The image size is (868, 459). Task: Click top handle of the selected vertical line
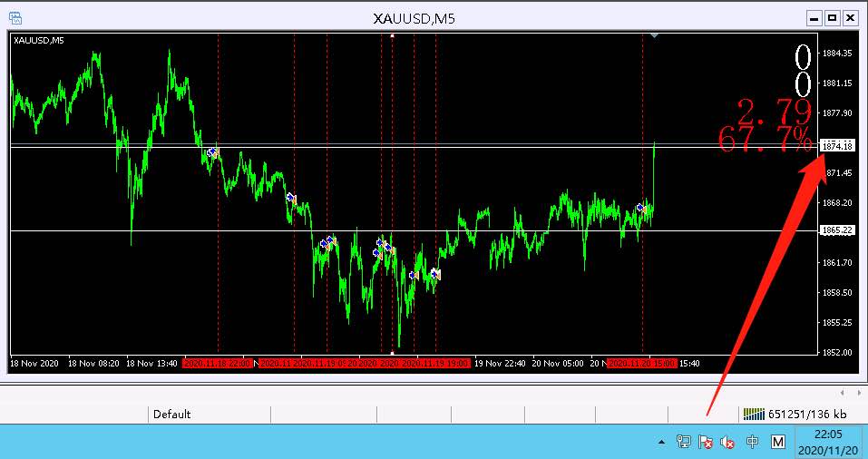393,35
